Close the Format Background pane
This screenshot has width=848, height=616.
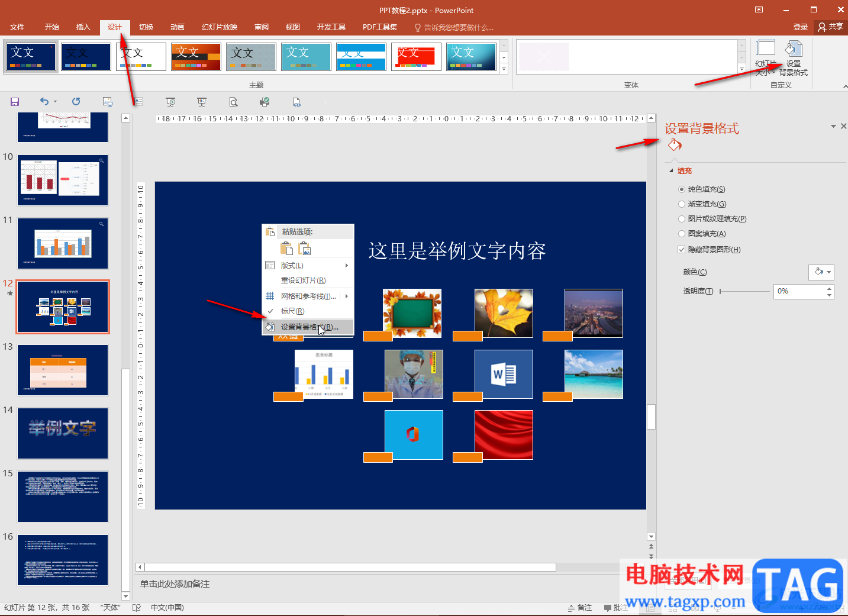pos(844,126)
